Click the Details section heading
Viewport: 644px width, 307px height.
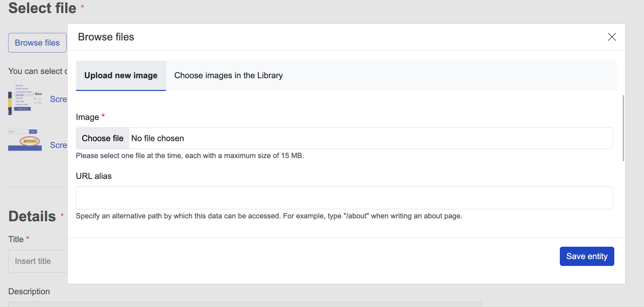(32, 216)
